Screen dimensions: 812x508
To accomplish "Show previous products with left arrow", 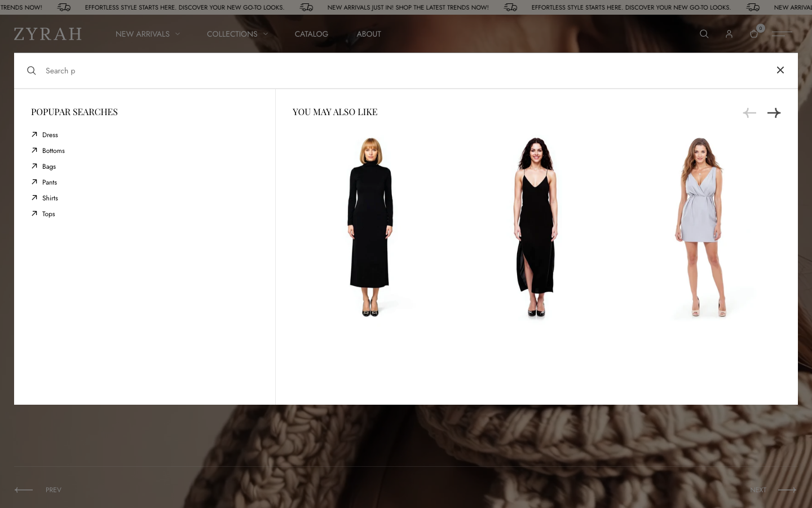I will [749, 113].
